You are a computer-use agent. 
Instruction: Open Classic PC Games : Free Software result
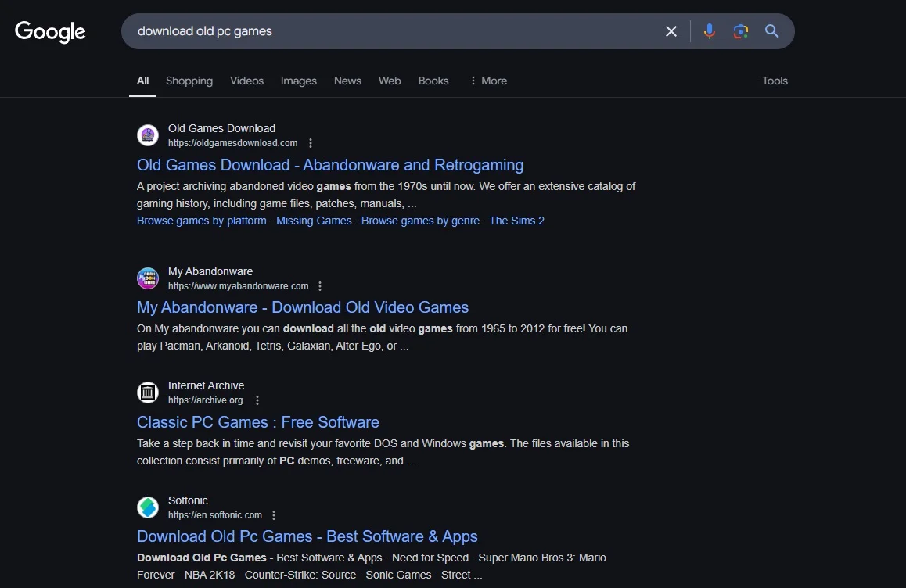pos(257,422)
